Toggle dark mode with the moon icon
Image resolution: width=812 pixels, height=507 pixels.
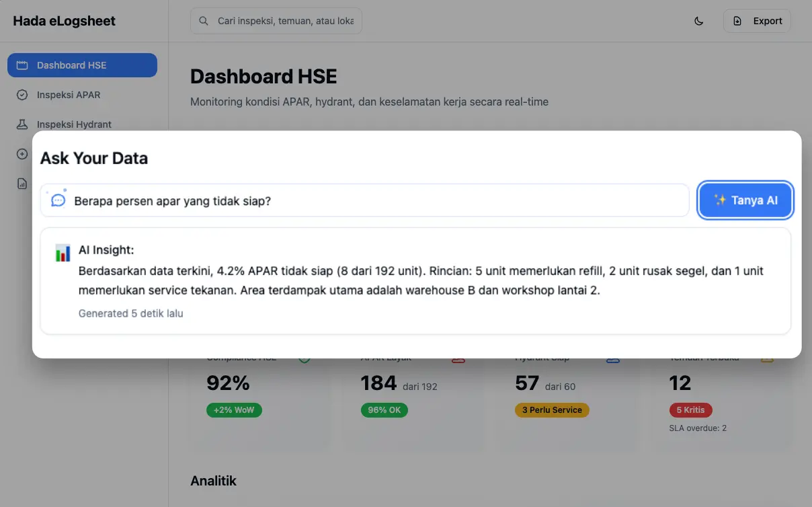click(698, 21)
